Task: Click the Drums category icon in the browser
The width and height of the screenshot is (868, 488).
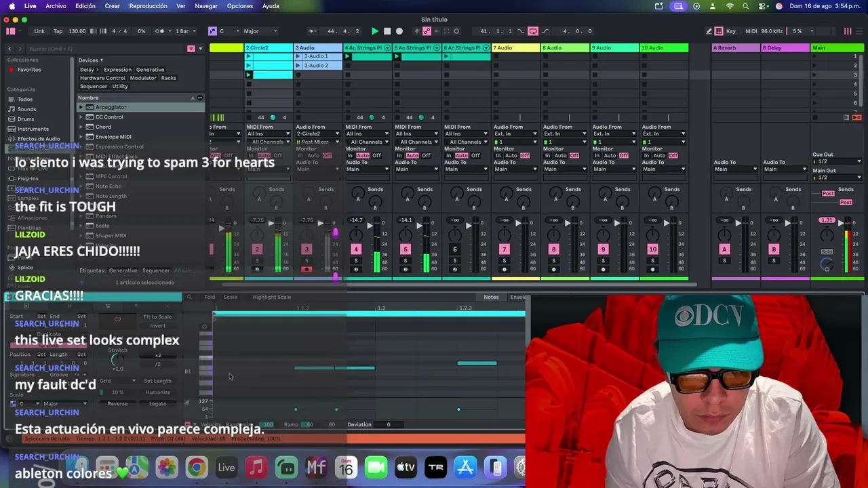Action: click(12, 119)
